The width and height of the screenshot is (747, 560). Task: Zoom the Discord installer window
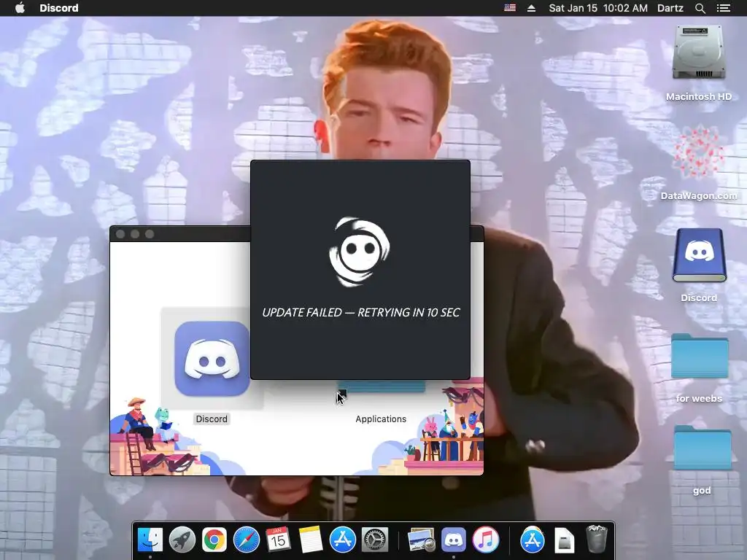[x=150, y=234]
